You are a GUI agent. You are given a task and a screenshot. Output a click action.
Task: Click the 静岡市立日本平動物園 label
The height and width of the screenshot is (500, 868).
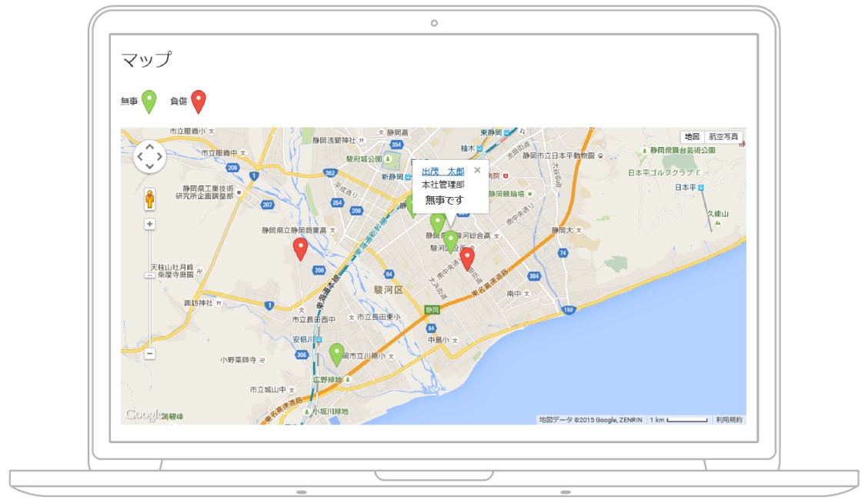(x=559, y=155)
